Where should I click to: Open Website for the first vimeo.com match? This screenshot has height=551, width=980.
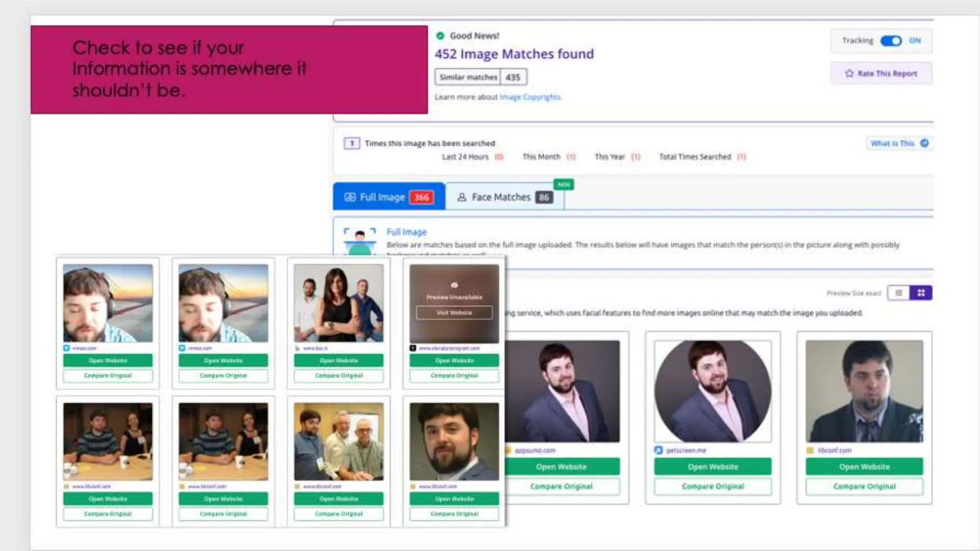[x=108, y=361]
